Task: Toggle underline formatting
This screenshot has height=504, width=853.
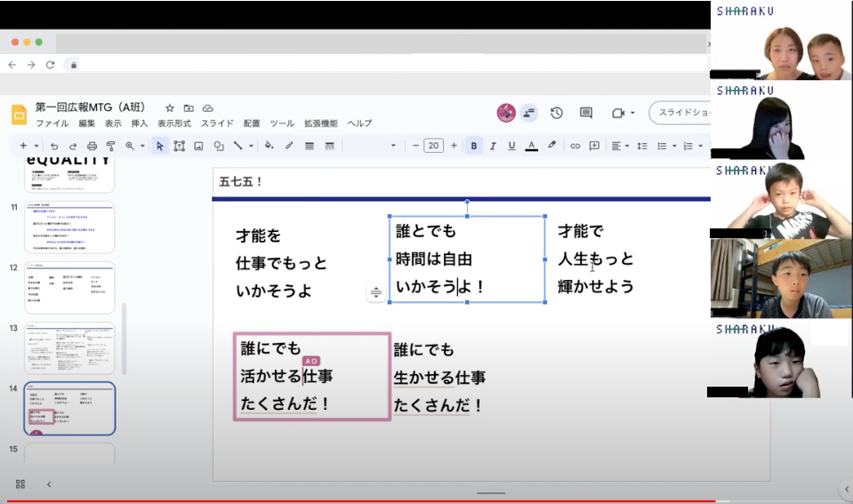Action: click(511, 146)
